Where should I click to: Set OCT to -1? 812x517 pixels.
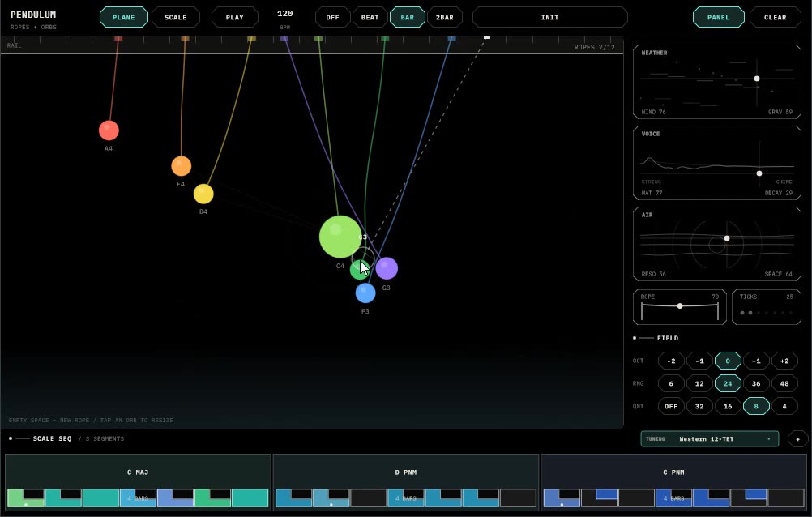pyautogui.click(x=699, y=361)
